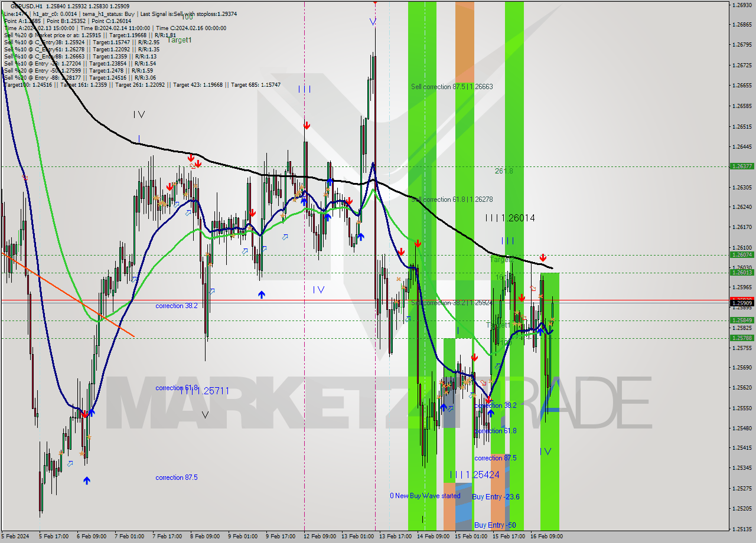Screen dimensions: 756x543
Task: Click the 1.26013 green price tag
Action: 742,273
